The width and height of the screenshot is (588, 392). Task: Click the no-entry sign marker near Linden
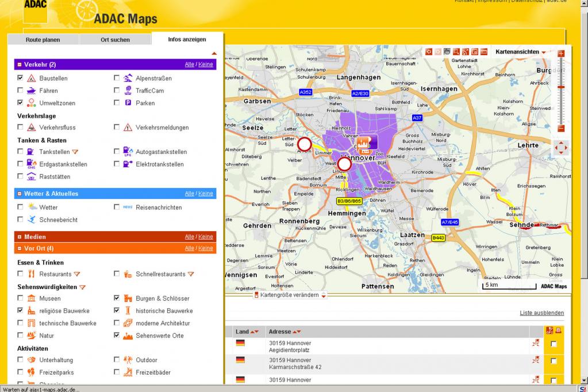point(344,164)
